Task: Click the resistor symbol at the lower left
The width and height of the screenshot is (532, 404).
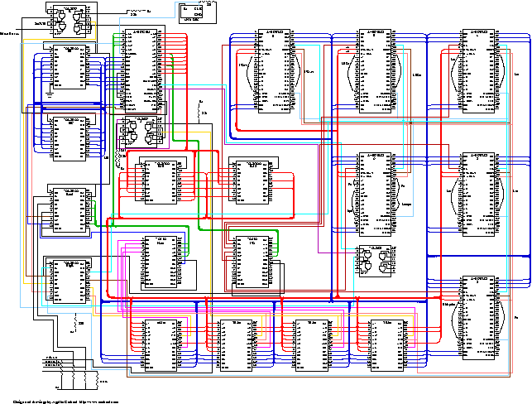Action: coord(75,320)
